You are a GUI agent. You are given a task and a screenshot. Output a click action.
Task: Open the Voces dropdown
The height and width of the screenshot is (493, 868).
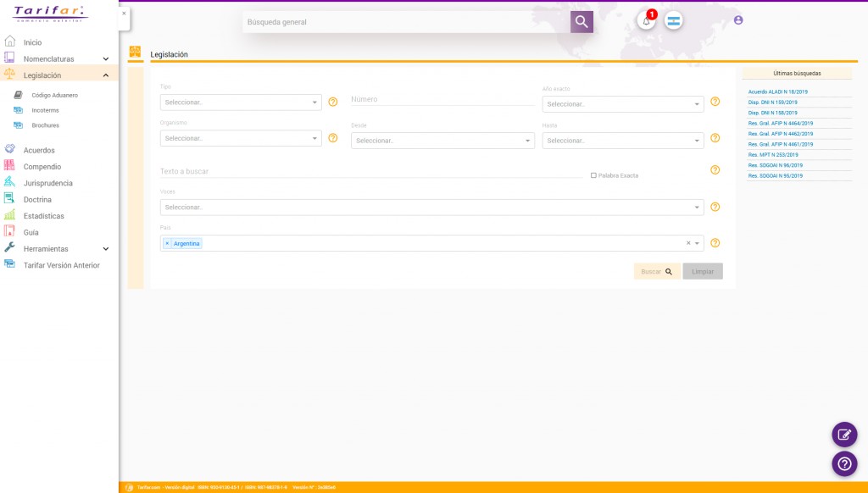click(431, 207)
